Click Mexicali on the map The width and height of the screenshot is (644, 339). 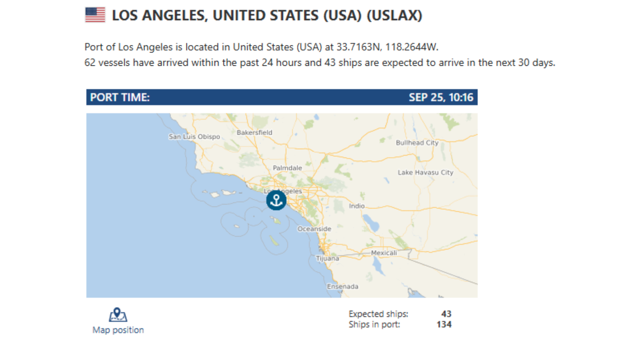[x=384, y=253]
